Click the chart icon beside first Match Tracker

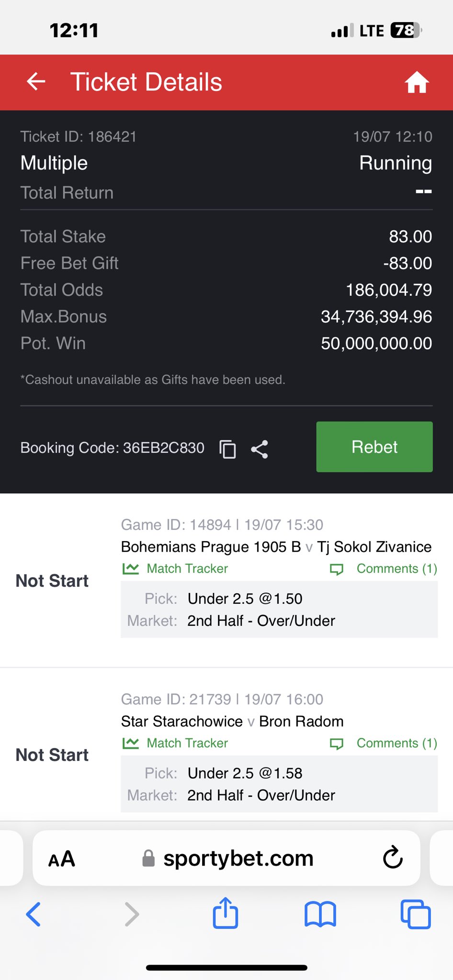(131, 568)
